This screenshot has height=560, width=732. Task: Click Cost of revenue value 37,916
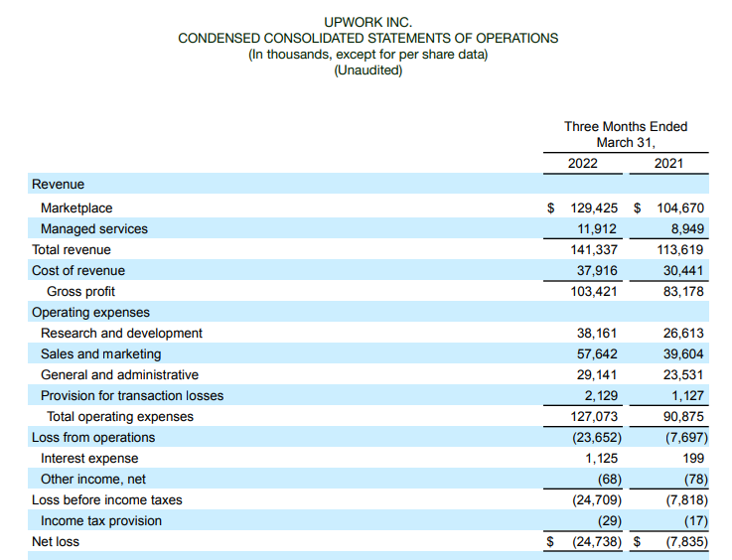[x=597, y=271]
